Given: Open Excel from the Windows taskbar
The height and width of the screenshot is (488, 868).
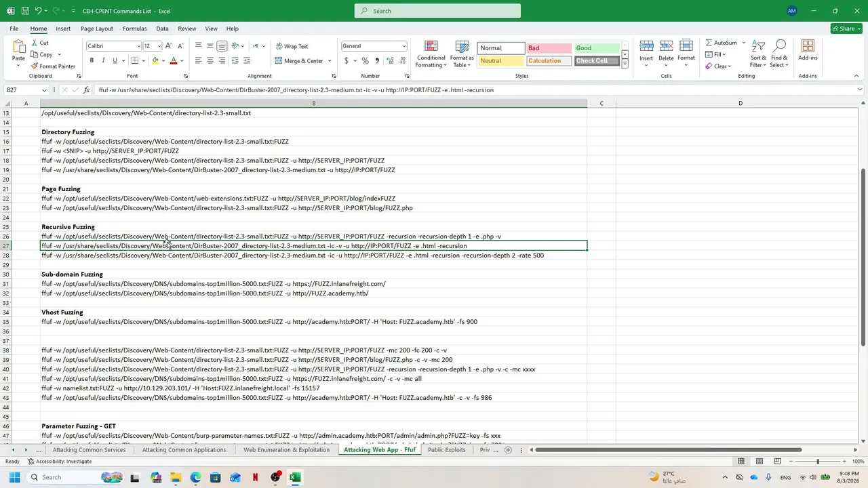Looking at the screenshot, I should click(x=295, y=477).
